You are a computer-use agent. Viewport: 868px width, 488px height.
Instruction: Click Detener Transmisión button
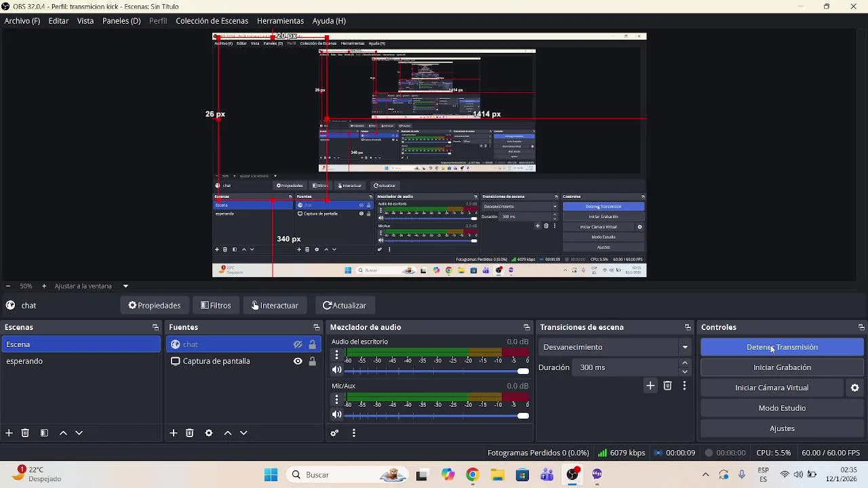point(782,347)
